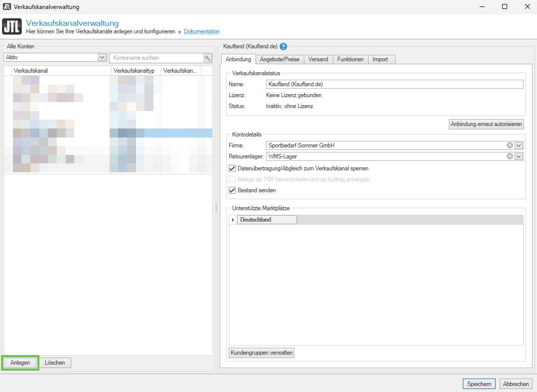Switch to the Angebote/Preise tab
The image size is (537, 392).
(x=279, y=59)
